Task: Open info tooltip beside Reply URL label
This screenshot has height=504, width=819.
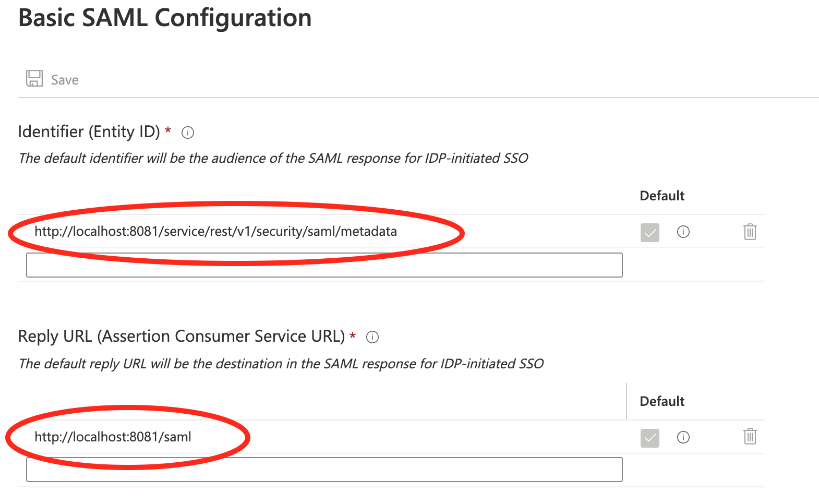Action: click(x=372, y=338)
